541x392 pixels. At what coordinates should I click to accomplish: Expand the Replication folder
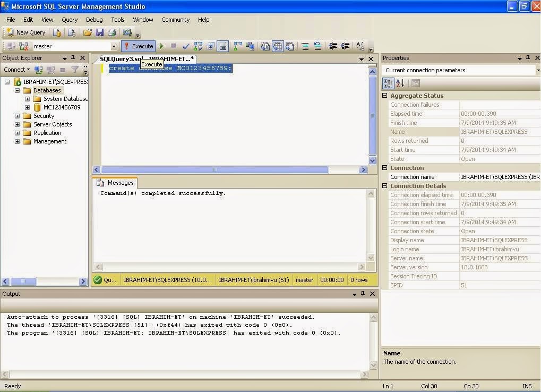point(17,133)
